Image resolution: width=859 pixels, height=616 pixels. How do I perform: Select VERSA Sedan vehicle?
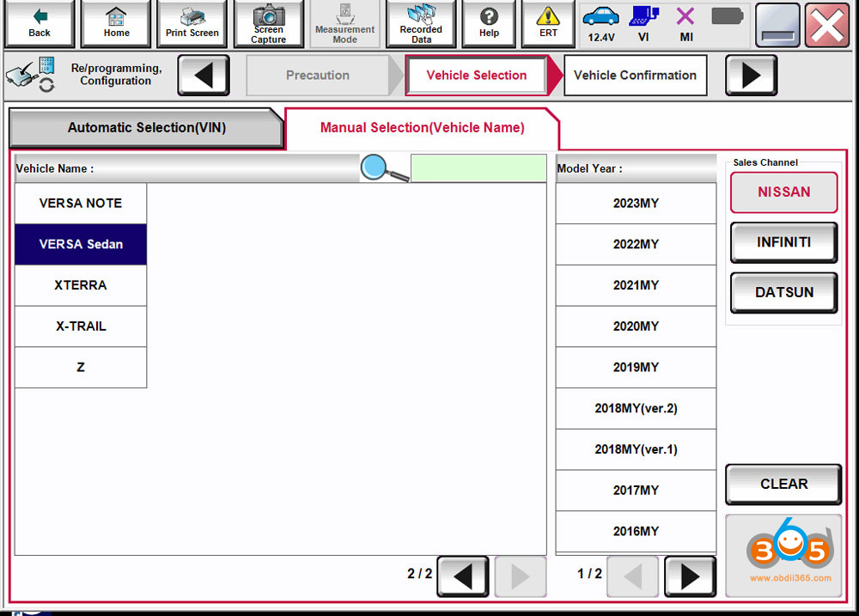tap(81, 245)
